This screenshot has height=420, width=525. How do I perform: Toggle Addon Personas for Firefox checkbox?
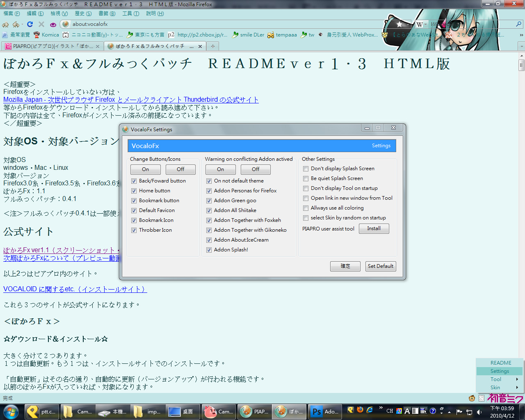[209, 191]
